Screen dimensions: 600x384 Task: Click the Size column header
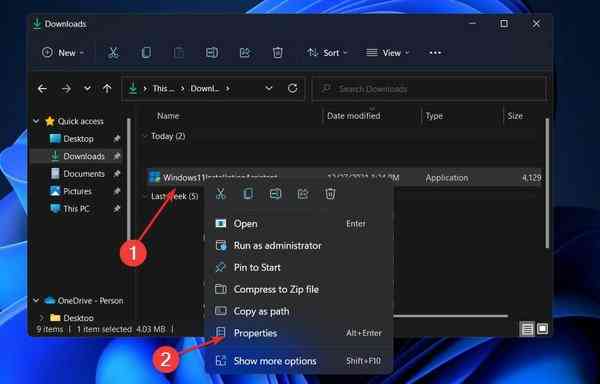(x=515, y=116)
